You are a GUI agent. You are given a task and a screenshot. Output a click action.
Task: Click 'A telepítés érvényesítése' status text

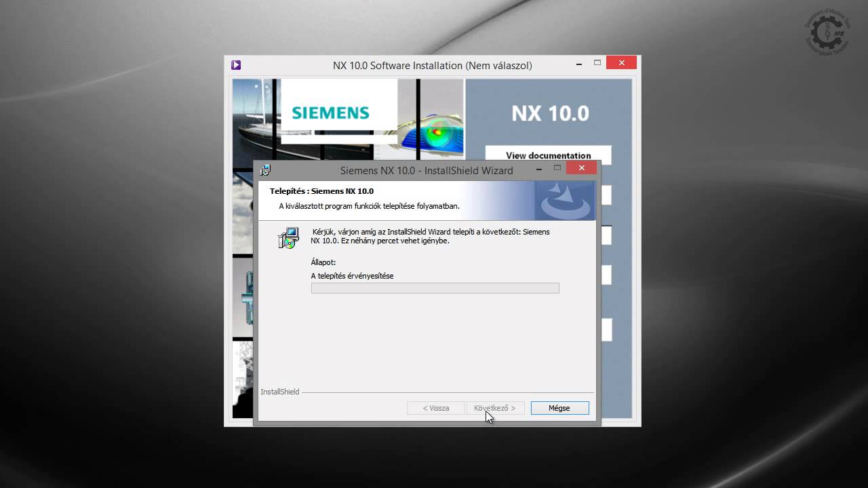352,276
